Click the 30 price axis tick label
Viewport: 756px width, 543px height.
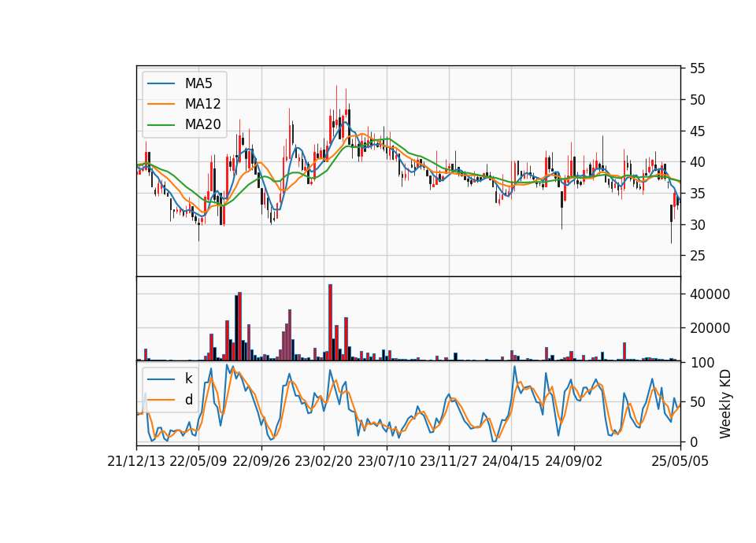click(x=697, y=225)
